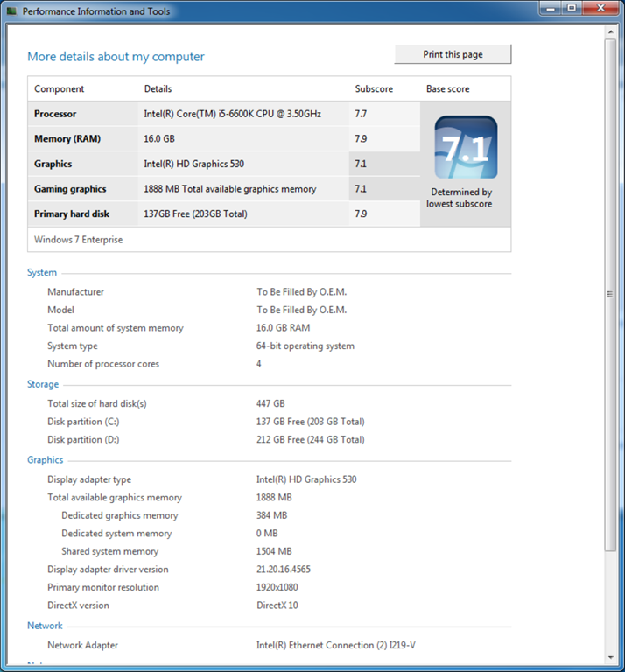Select the Processor component cell

coord(83,114)
